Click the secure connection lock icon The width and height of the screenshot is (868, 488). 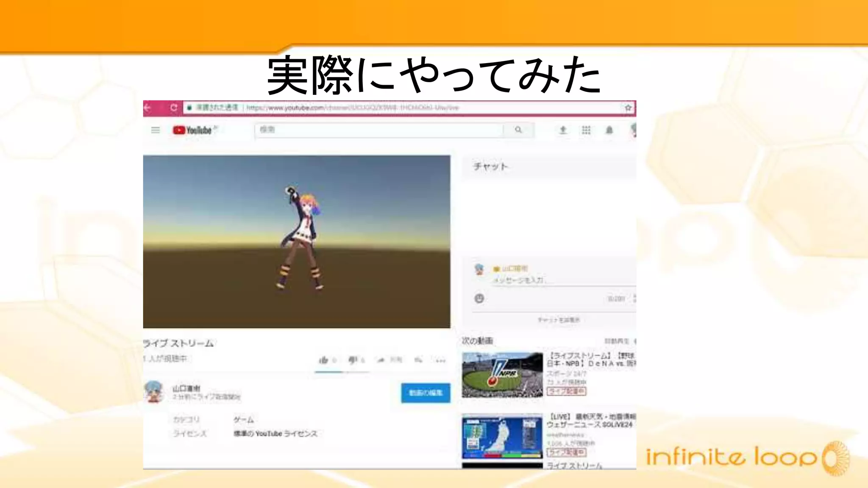pos(189,108)
